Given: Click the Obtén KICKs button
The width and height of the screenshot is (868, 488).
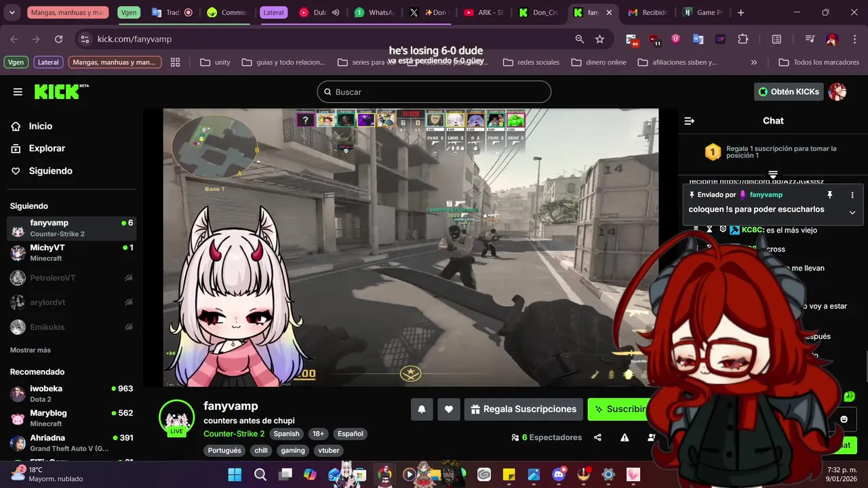Looking at the screenshot, I should pos(789,91).
